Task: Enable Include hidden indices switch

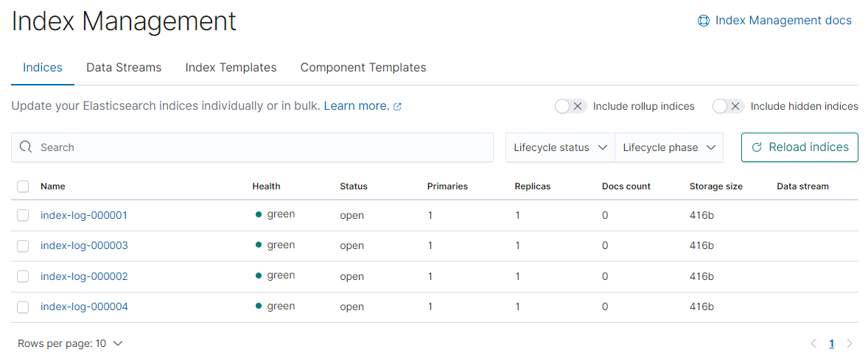Action: [729, 106]
